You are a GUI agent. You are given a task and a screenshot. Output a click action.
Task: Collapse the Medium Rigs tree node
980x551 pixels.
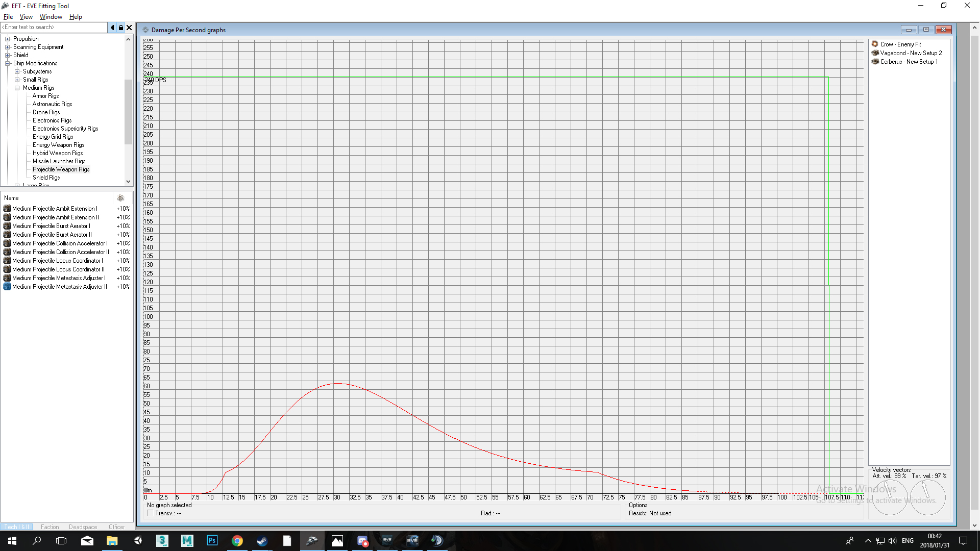(17, 88)
